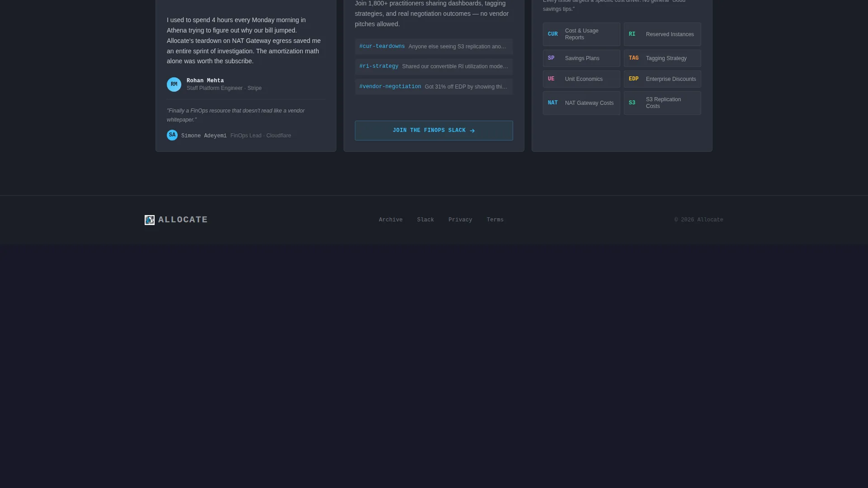Click 'Got 31% off EDP' message

tap(466, 87)
